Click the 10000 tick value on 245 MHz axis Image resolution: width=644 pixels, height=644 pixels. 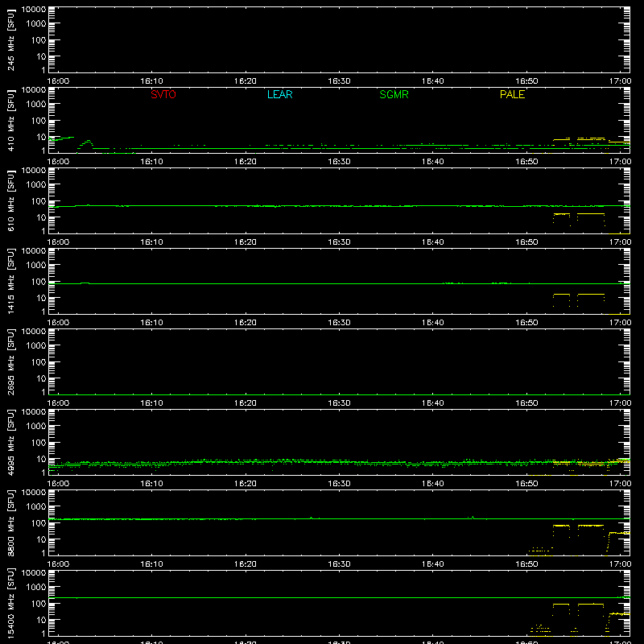[x=34, y=10]
